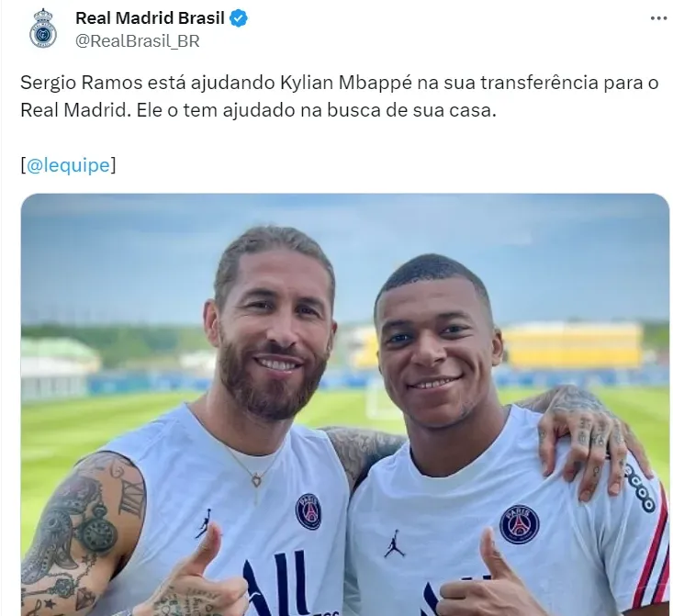Click the PSG crest on the right shirt
The image size is (673, 616).
(520, 524)
